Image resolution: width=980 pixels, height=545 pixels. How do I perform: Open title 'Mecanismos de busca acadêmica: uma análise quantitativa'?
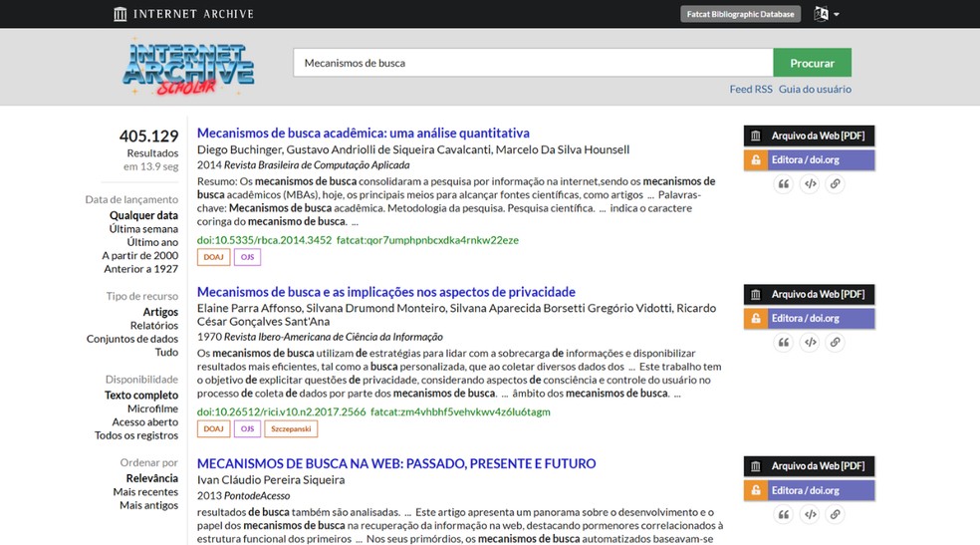click(x=364, y=133)
